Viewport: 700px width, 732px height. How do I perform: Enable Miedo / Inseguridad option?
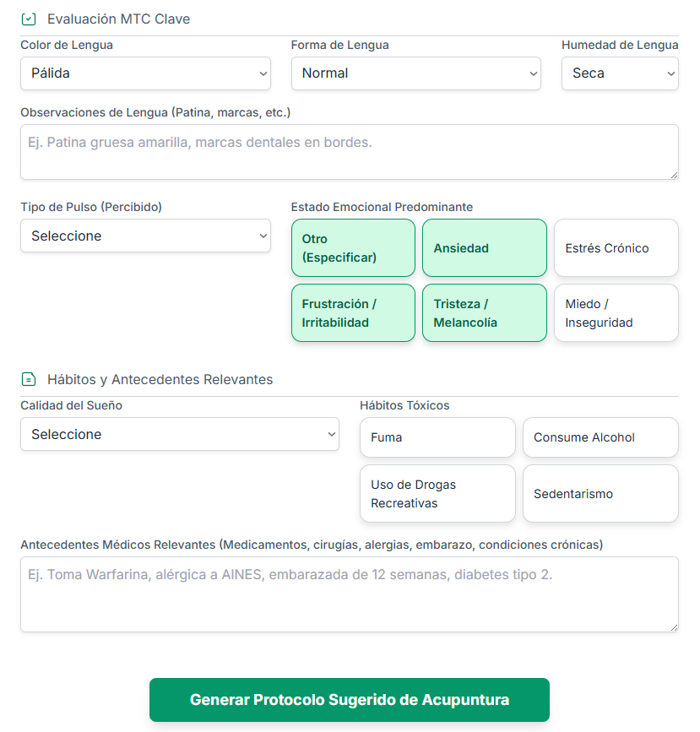pos(616,312)
